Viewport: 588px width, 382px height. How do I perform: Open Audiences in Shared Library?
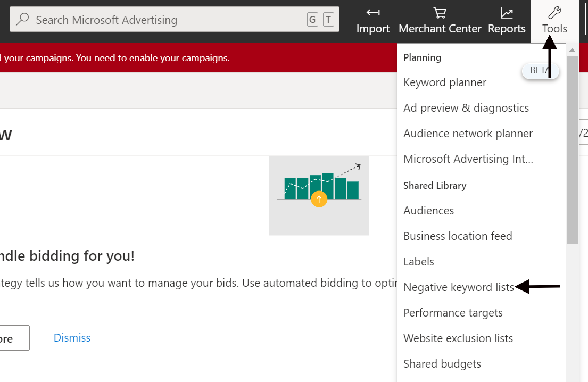pyautogui.click(x=428, y=211)
